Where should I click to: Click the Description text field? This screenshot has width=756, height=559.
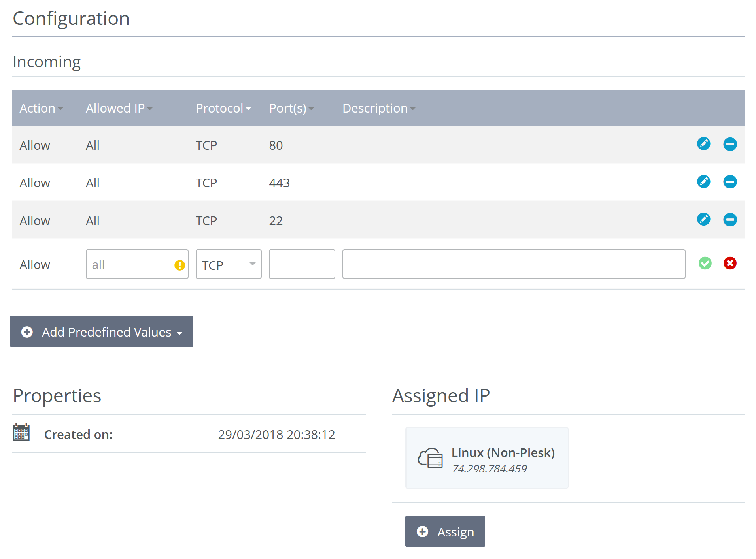513,264
